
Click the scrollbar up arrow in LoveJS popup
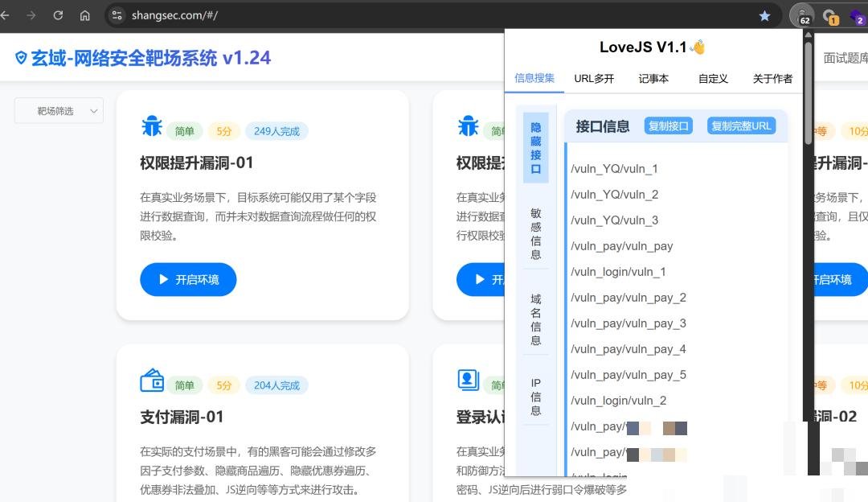[809, 35]
